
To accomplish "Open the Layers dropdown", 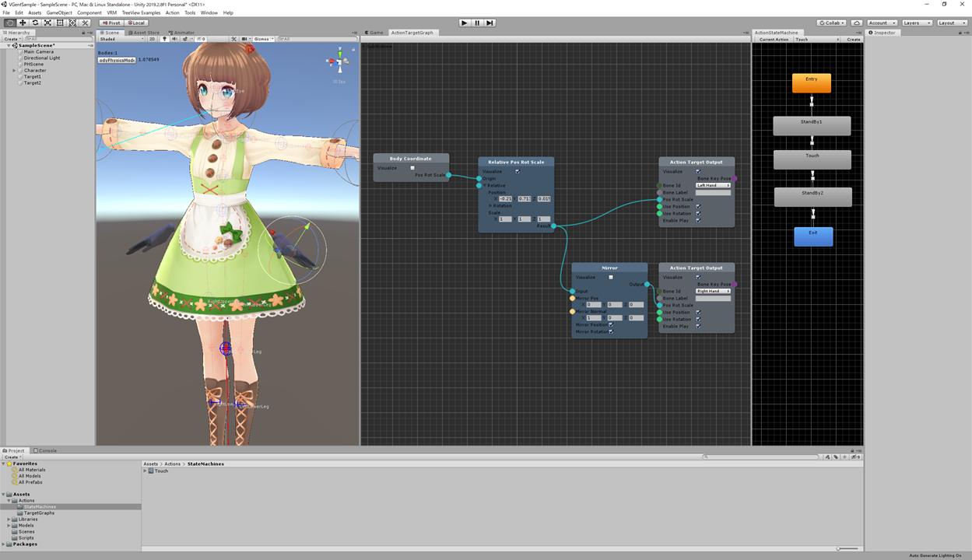I will pyautogui.click(x=916, y=23).
